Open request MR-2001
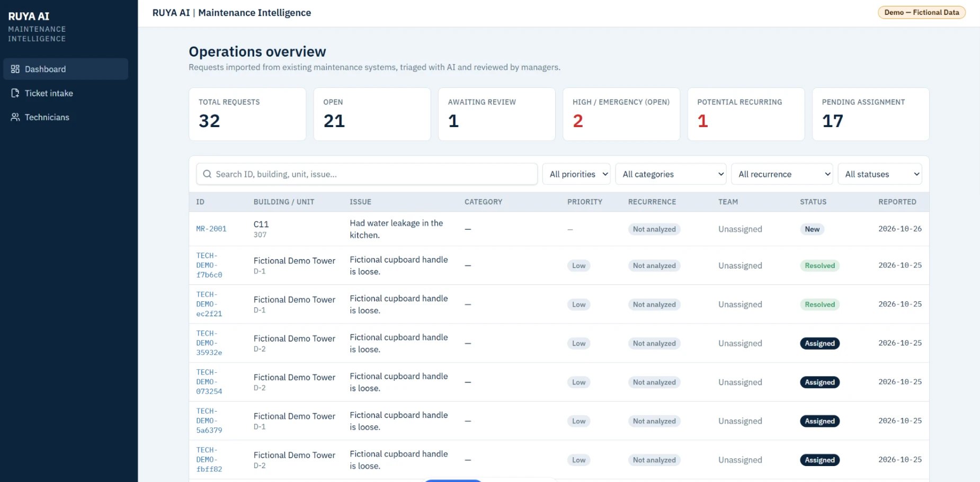This screenshot has width=980, height=482. [211, 229]
